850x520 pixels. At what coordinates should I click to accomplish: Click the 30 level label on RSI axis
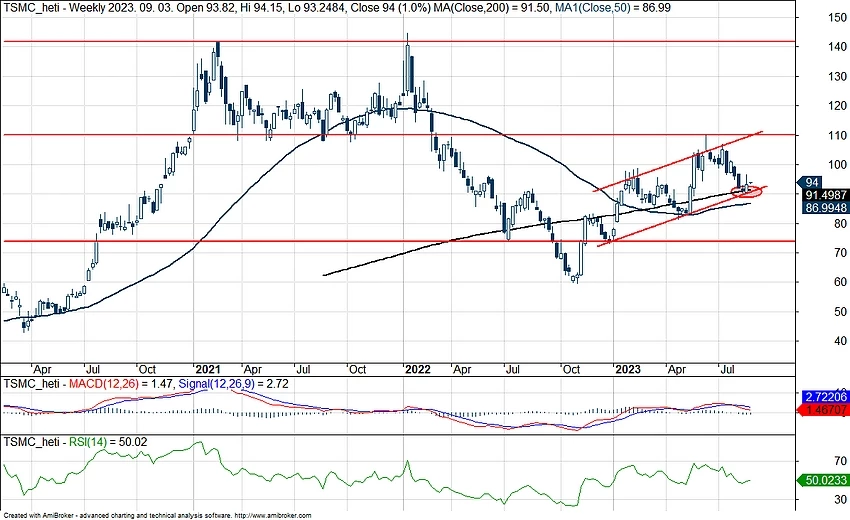[x=841, y=499]
